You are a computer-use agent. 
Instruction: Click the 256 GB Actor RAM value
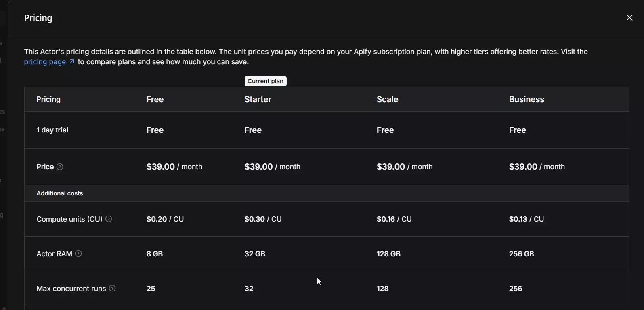pyautogui.click(x=521, y=254)
